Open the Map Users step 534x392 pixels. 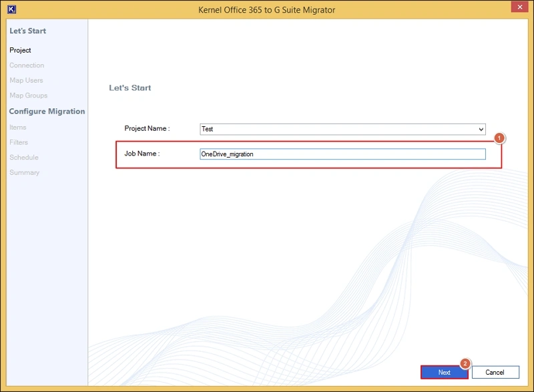(x=26, y=80)
